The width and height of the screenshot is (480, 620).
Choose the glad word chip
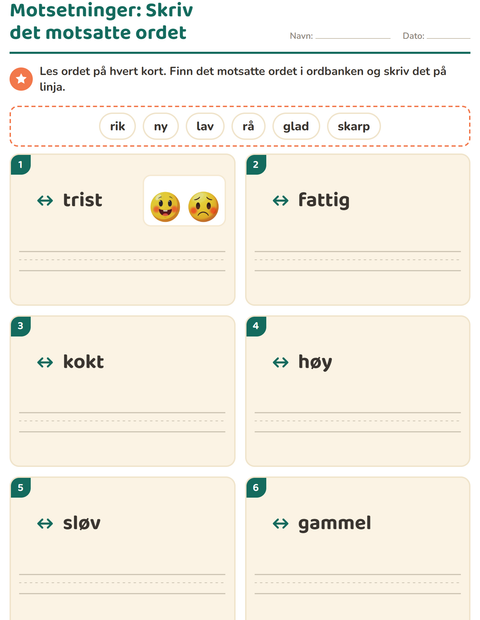click(x=296, y=126)
